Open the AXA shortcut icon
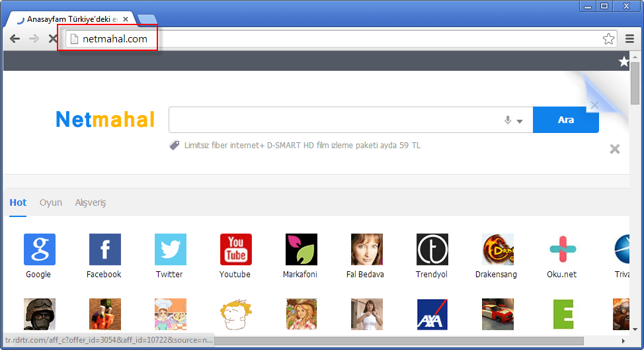The height and width of the screenshot is (350, 644). point(432,314)
